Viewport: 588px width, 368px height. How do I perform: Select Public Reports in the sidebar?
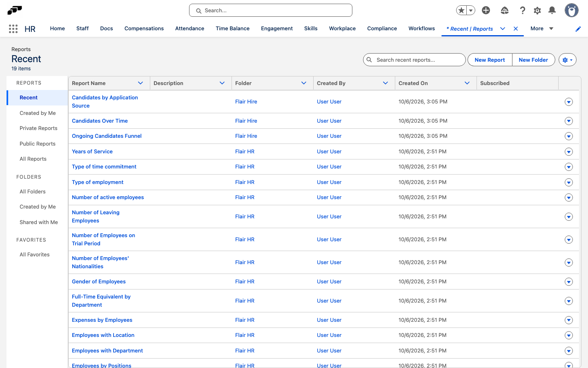click(x=38, y=144)
